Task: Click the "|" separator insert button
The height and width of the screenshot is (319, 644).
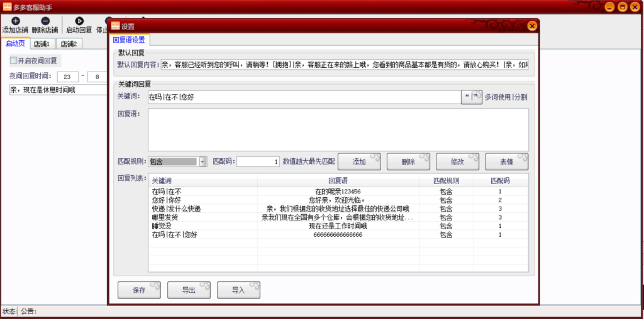Action: click(x=471, y=97)
